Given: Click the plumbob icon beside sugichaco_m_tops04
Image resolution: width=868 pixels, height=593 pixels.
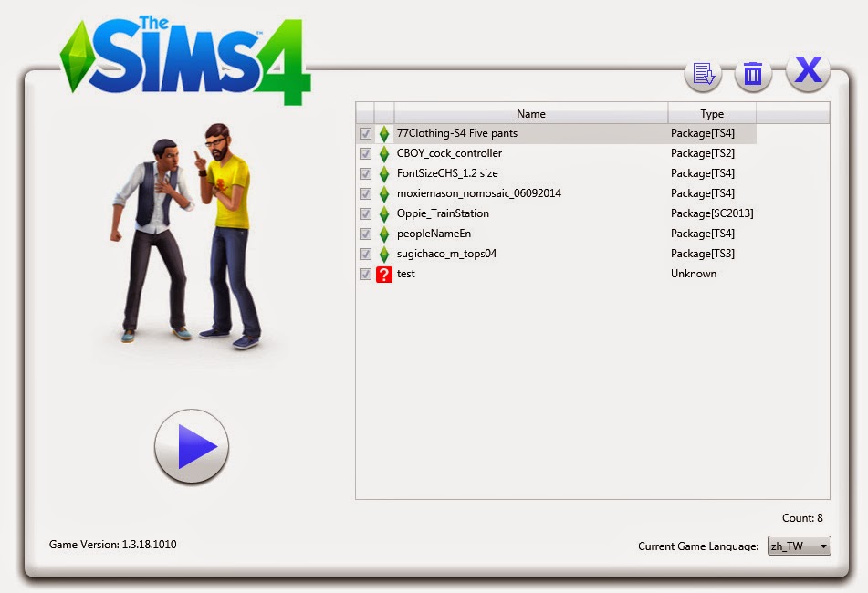Looking at the screenshot, I should (x=383, y=254).
